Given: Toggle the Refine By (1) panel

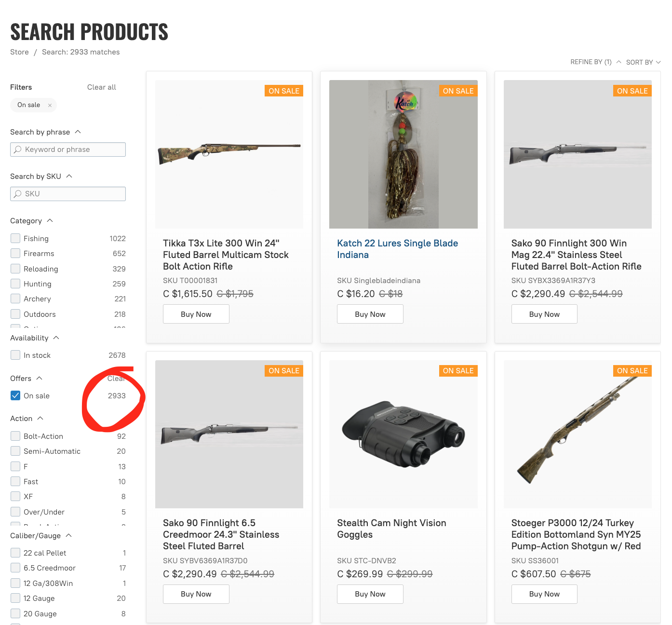Looking at the screenshot, I should tap(595, 62).
